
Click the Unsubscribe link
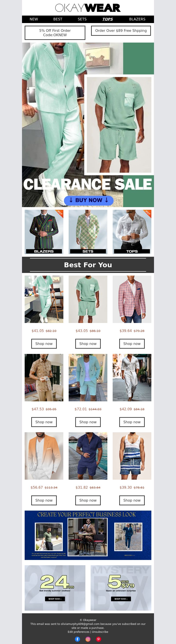pos(100,632)
